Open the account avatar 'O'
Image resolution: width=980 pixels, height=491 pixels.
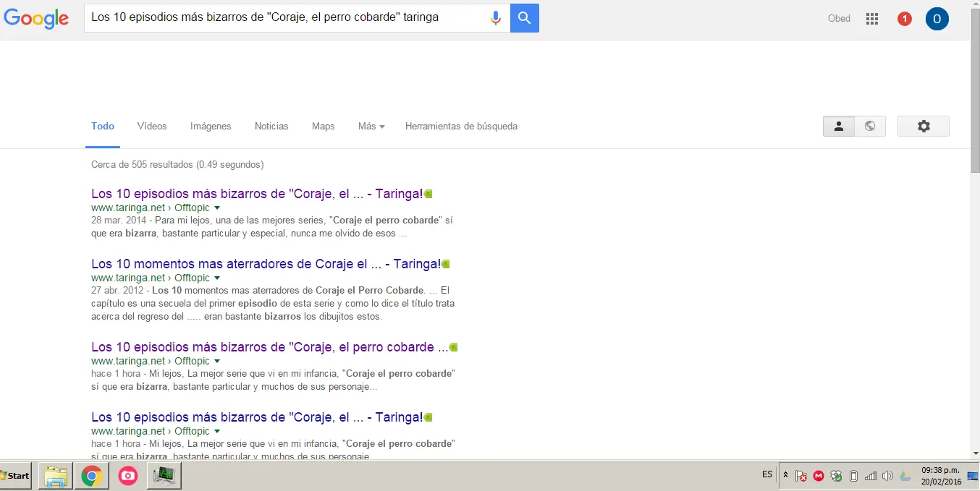pos(937,19)
